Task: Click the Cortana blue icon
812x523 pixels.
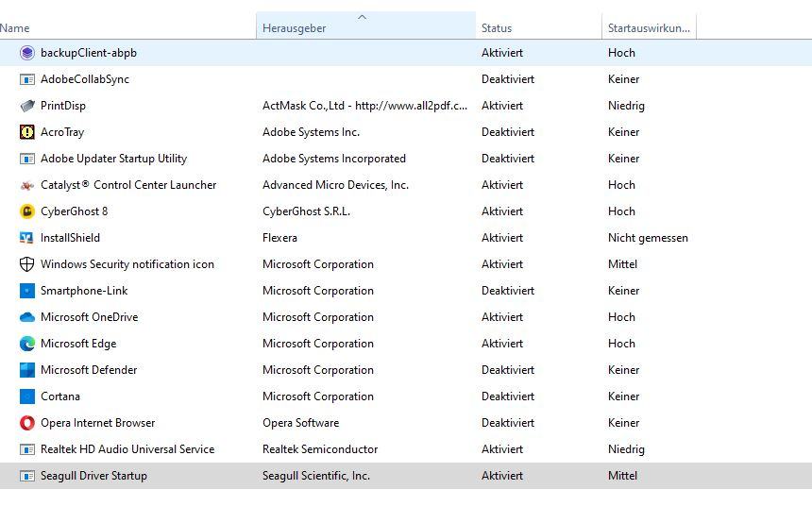Action: [x=27, y=396]
